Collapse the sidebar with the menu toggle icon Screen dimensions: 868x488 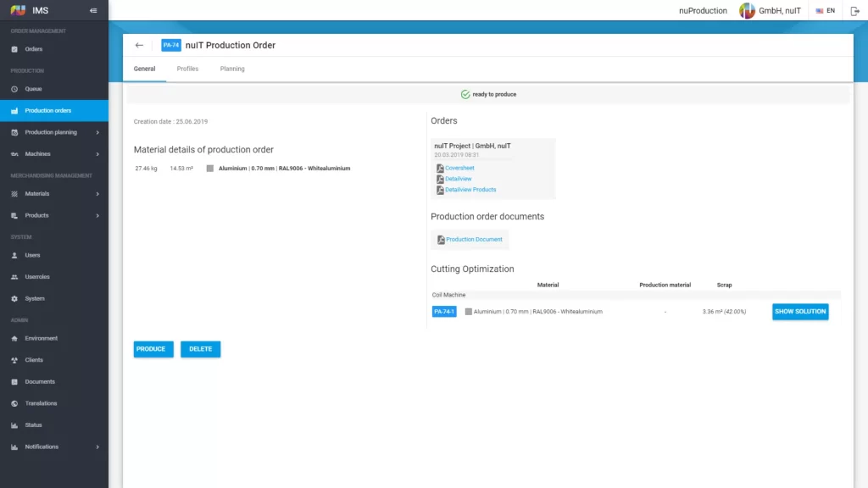[93, 11]
